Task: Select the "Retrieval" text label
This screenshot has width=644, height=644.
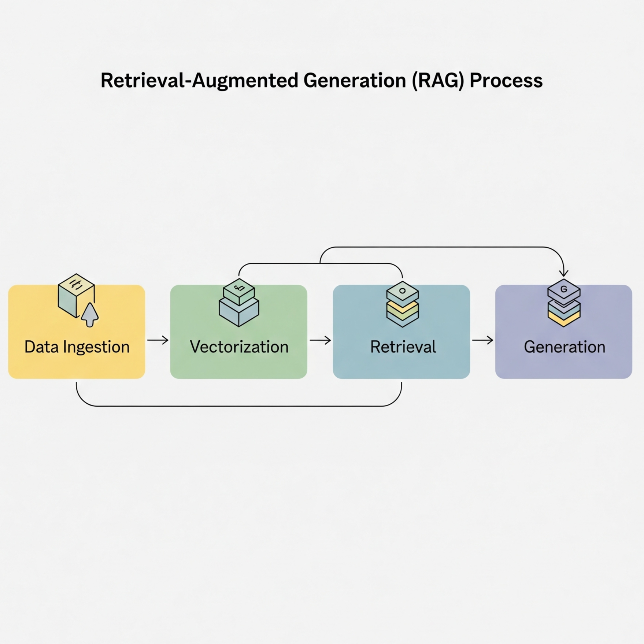Action: tap(403, 347)
